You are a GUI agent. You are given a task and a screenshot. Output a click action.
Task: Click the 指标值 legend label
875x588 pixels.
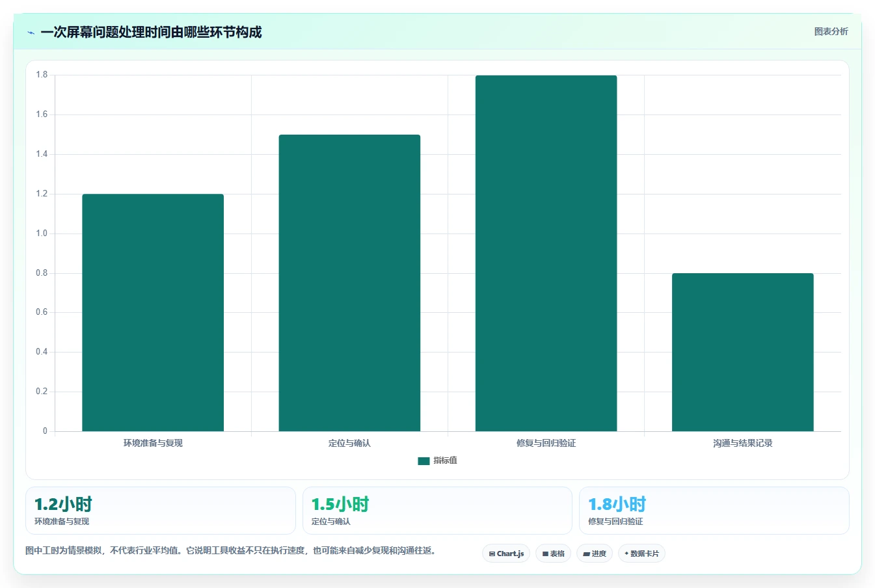[446, 461]
